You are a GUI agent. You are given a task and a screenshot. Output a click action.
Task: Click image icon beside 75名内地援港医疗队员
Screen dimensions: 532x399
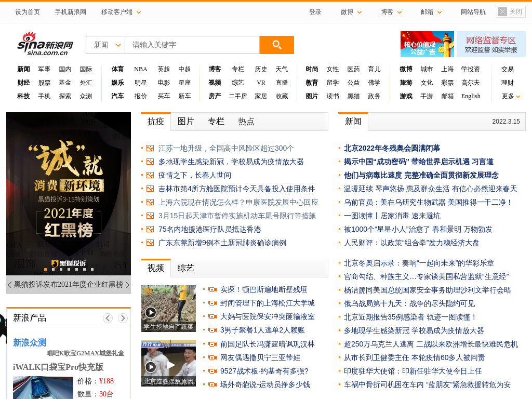click(x=150, y=229)
